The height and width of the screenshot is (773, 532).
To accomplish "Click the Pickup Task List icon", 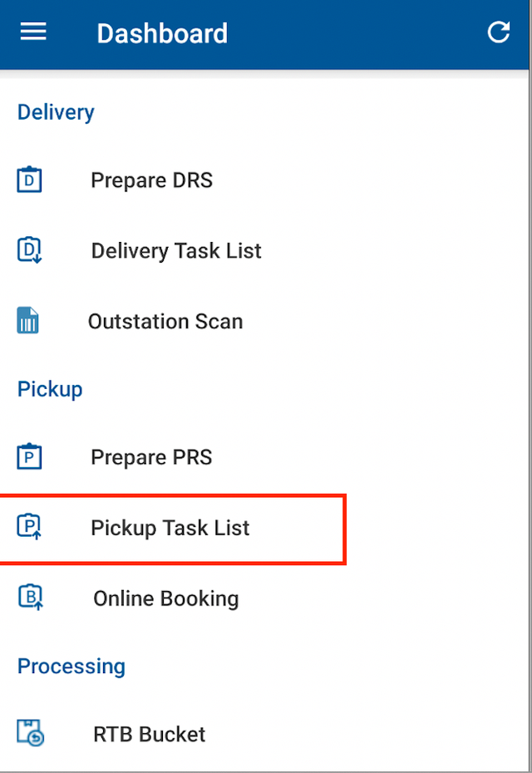I will tap(30, 528).
